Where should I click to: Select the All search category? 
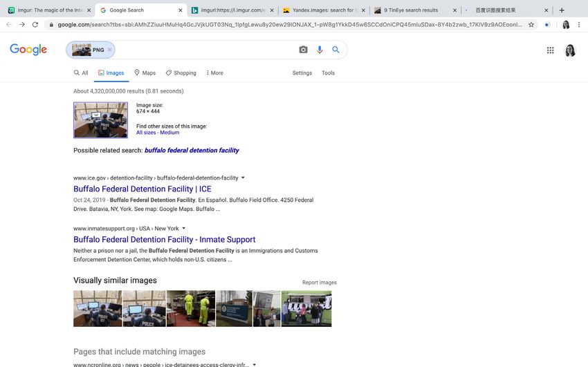pyautogui.click(x=81, y=73)
